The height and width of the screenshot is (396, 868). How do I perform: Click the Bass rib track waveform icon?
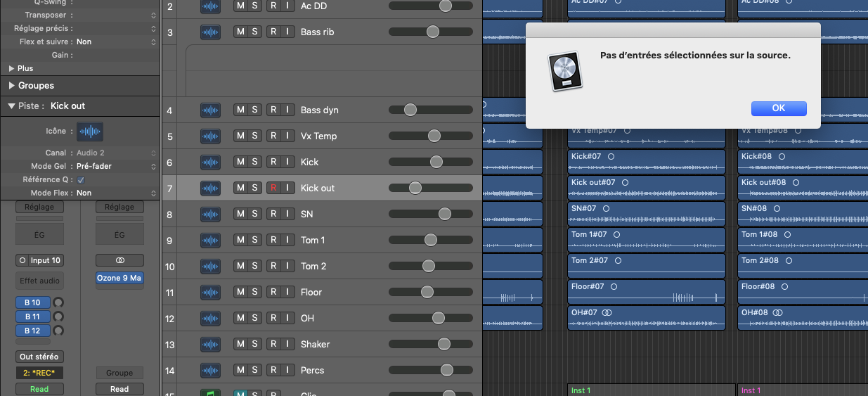click(x=210, y=32)
